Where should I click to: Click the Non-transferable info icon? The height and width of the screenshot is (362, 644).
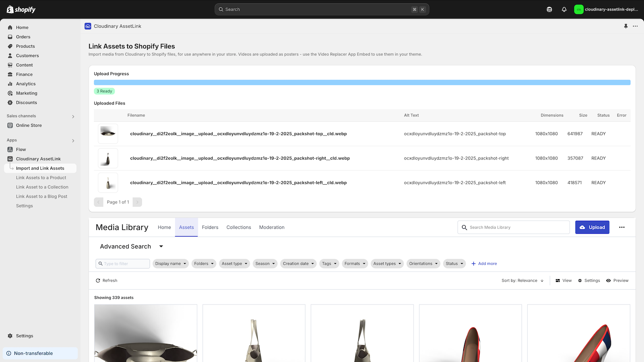coord(8,353)
